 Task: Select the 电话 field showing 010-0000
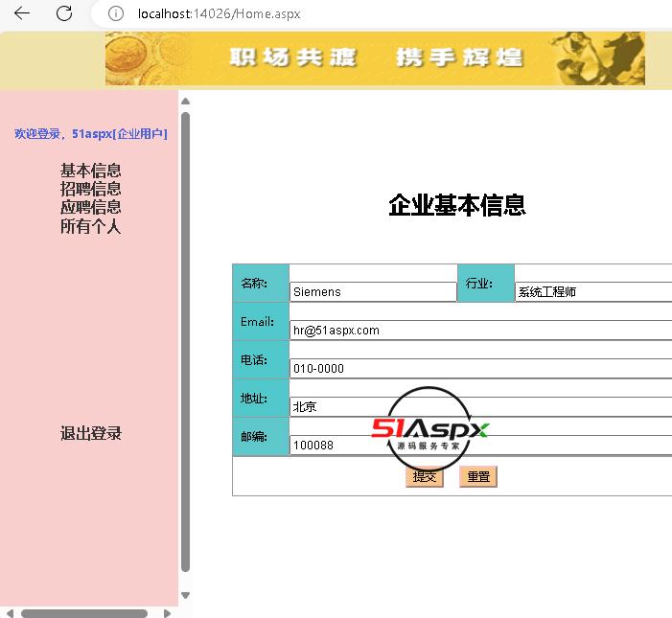pyautogui.click(x=479, y=368)
